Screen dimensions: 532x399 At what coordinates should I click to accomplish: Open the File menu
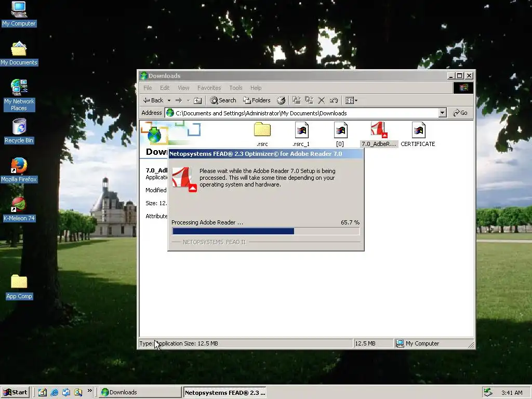(148, 88)
